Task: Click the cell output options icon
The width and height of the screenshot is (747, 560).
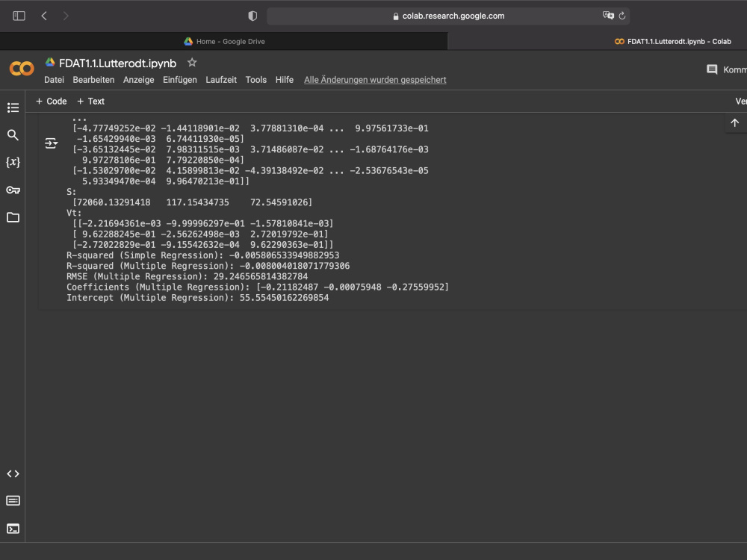Action: tap(51, 143)
